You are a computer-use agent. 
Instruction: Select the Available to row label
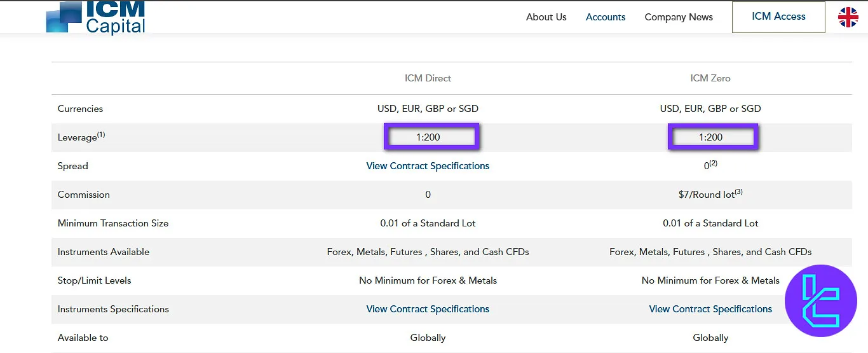click(83, 338)
